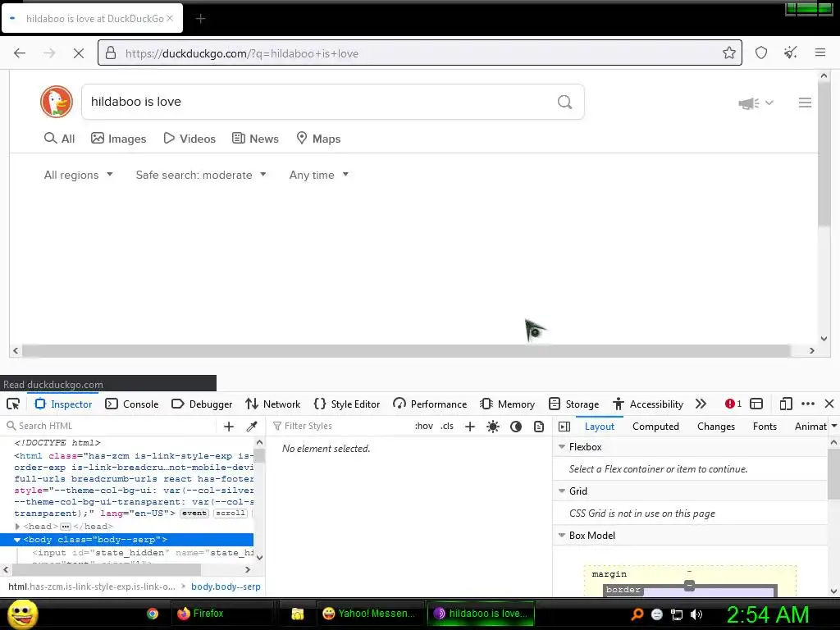Stop loading the page

point(78,53)
